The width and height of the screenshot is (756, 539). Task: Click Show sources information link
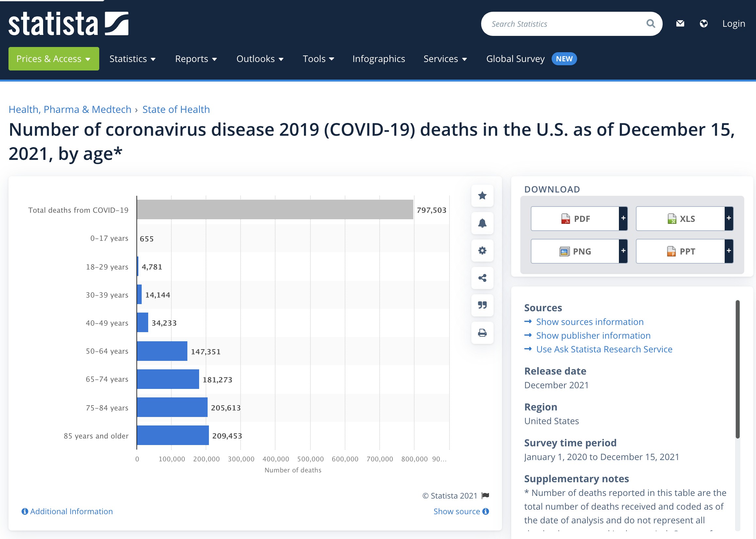tap(589, 322)
